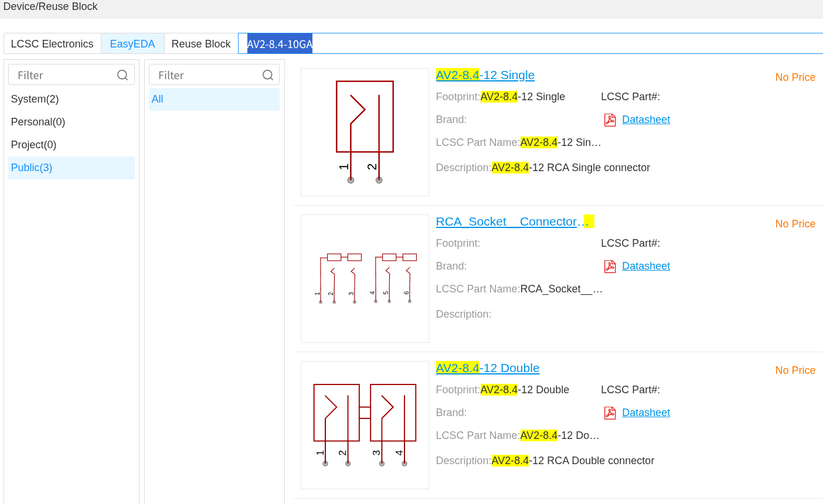
Task: Open the AV2-8.4-12 Double part link
Action: 488,368
